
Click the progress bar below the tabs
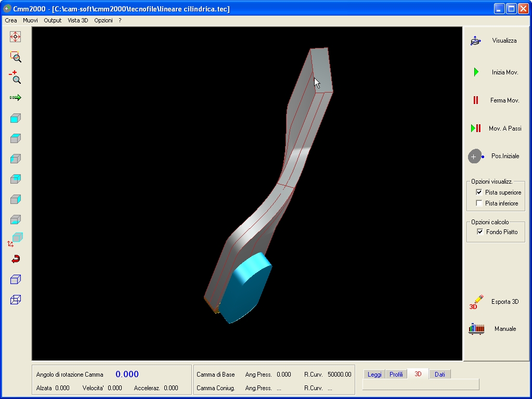coord(421,384)
